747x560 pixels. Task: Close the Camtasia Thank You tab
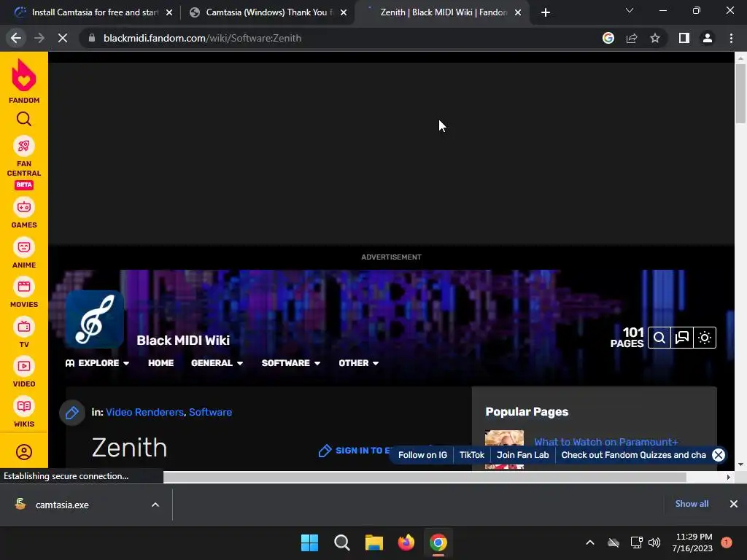tap(344, 12)
